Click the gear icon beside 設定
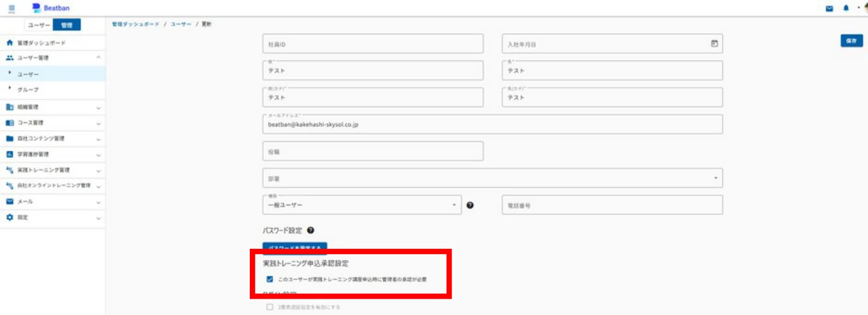This screenshot has height=315, width=868. point(9,217)
